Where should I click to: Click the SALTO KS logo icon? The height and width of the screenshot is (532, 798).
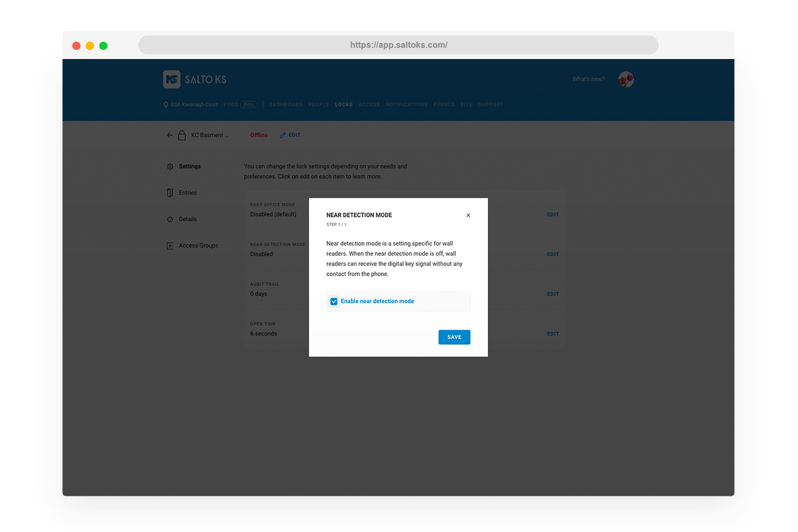click(x=171, y=79)
